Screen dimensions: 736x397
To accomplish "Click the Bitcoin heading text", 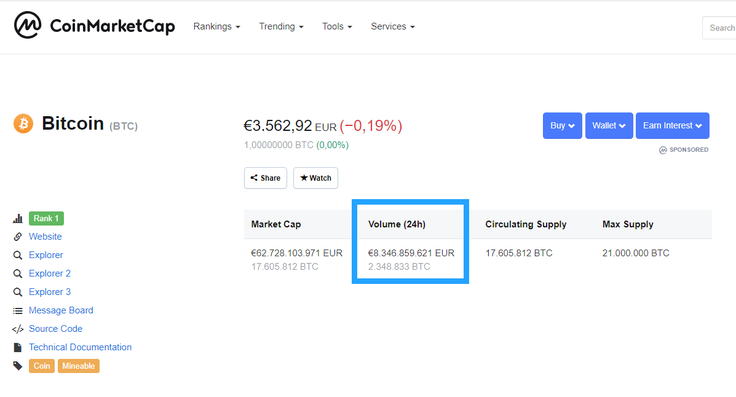I will point(73,123).
